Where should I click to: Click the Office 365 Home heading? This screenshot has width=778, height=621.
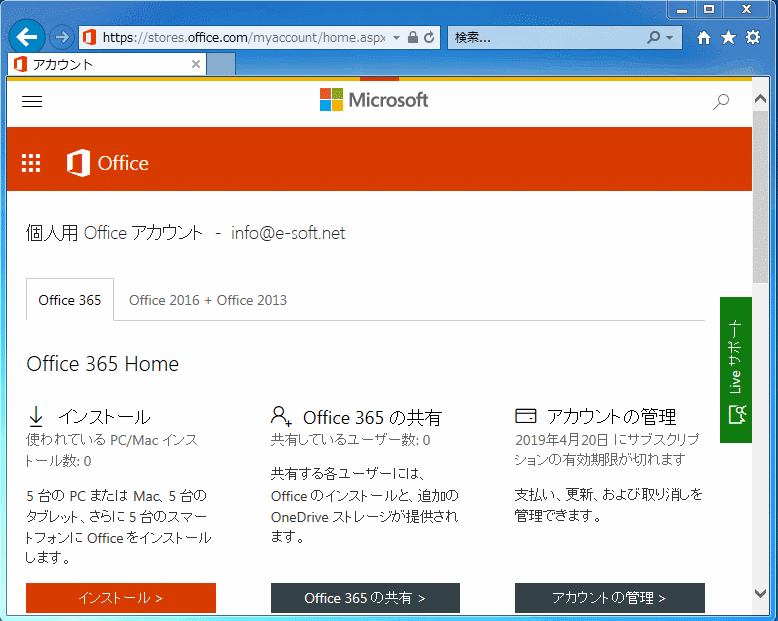(103, 364)
